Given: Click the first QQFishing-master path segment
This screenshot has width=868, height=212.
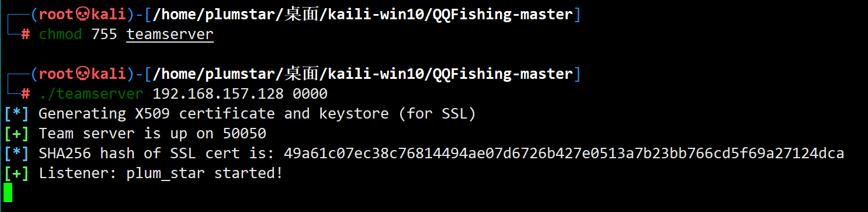Looking at the screenshot, I should 502,15.
